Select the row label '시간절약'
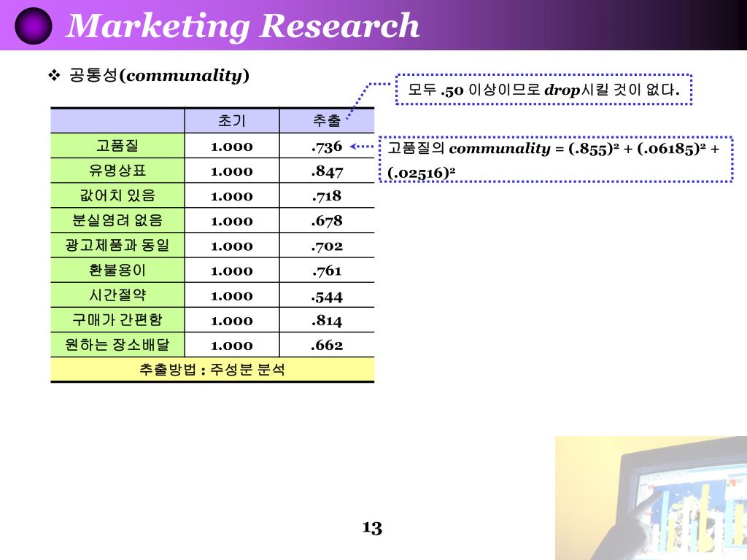The height and width of the screenshot is (560, 747). (x=117, y=295)
